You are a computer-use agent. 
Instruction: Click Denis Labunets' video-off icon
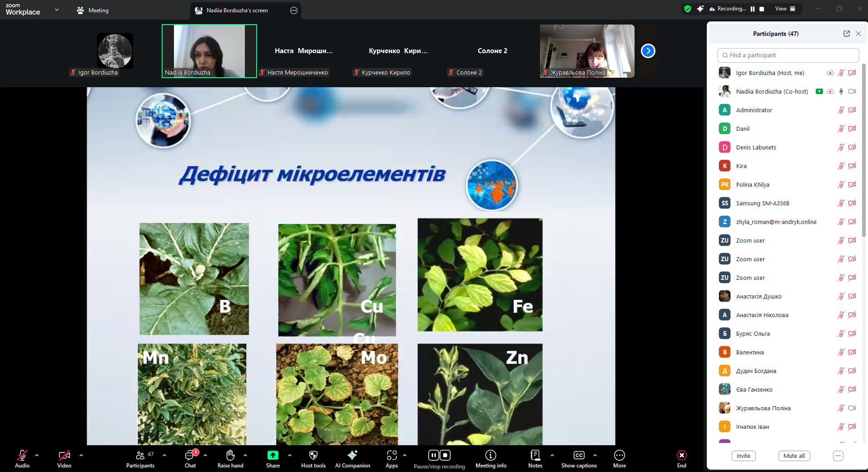tap(852, 147)
